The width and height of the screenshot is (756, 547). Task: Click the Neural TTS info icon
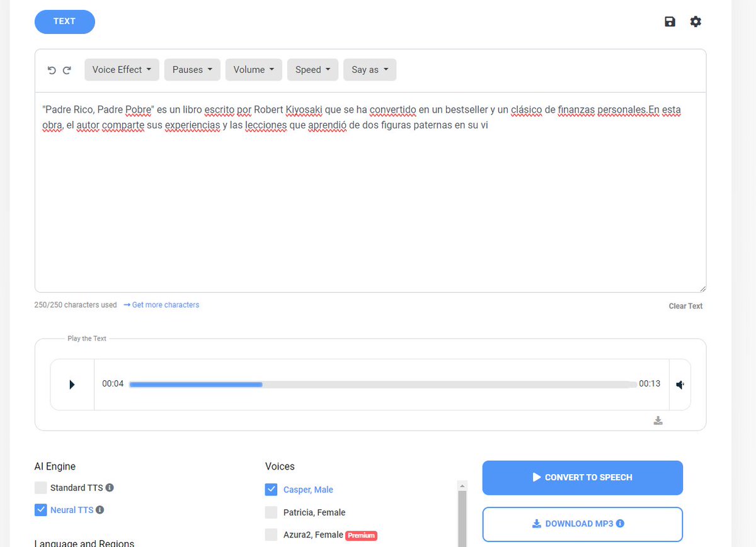coord(100,510)
